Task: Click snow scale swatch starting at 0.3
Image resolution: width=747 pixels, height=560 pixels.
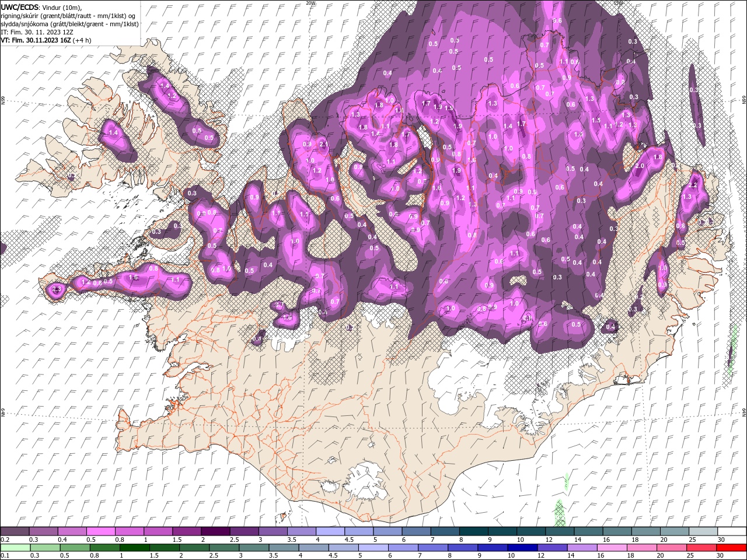Action: point(44,531)
